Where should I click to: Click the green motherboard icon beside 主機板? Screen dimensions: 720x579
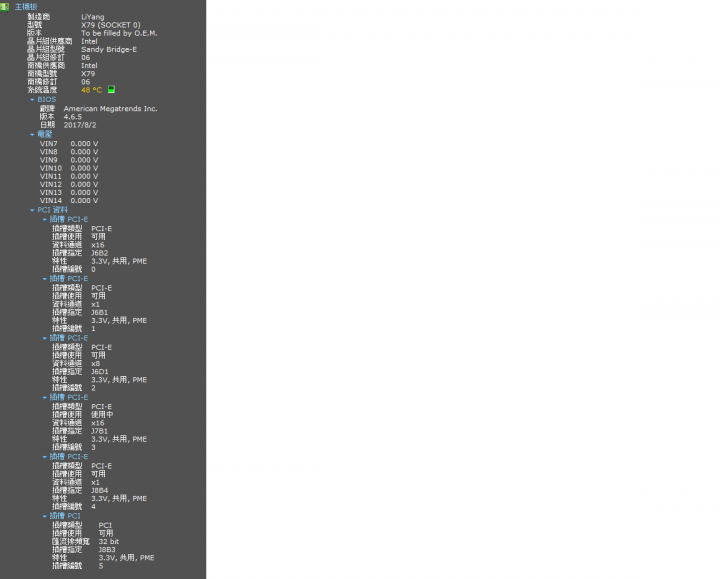pos(5,7)
